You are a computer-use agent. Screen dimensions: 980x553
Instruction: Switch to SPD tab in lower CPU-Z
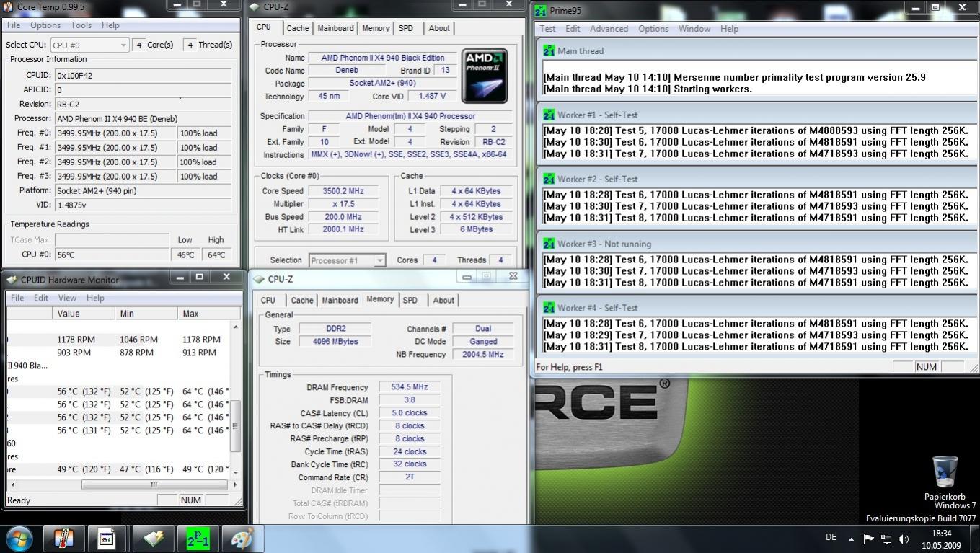pos(410,301)
